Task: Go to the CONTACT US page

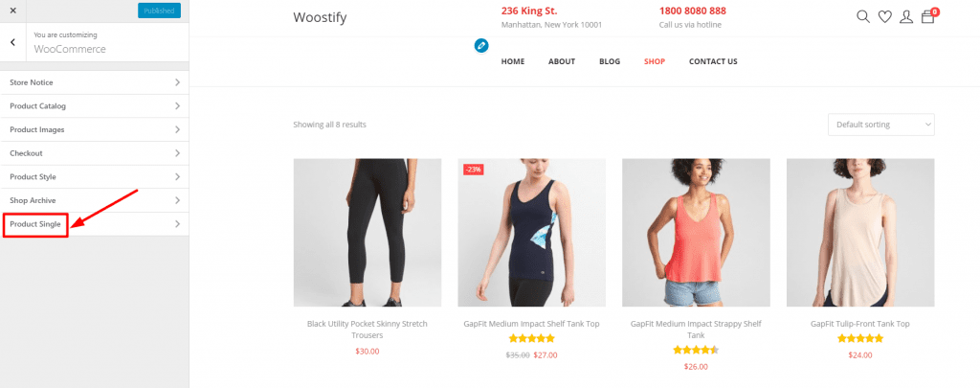Action: tap(713, 61)
